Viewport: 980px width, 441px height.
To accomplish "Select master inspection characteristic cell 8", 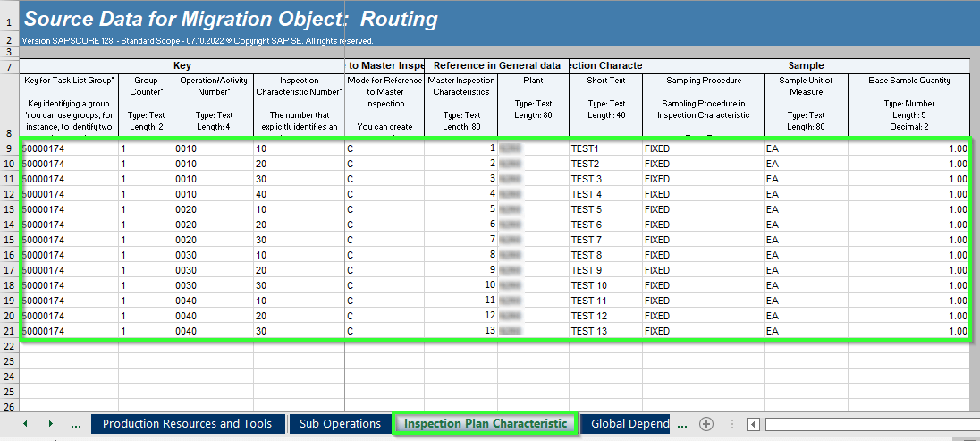I will pyautogui.click(x=461, y=255).
